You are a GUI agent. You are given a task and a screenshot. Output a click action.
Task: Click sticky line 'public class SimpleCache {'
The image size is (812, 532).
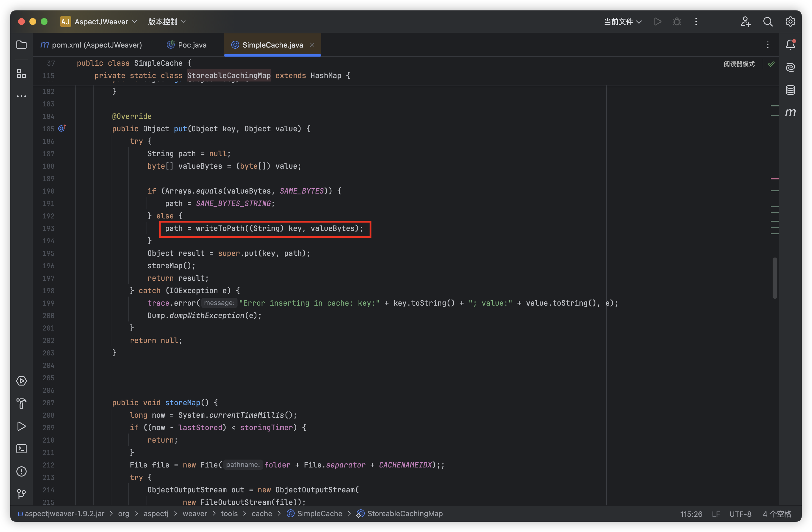point(134,63)
